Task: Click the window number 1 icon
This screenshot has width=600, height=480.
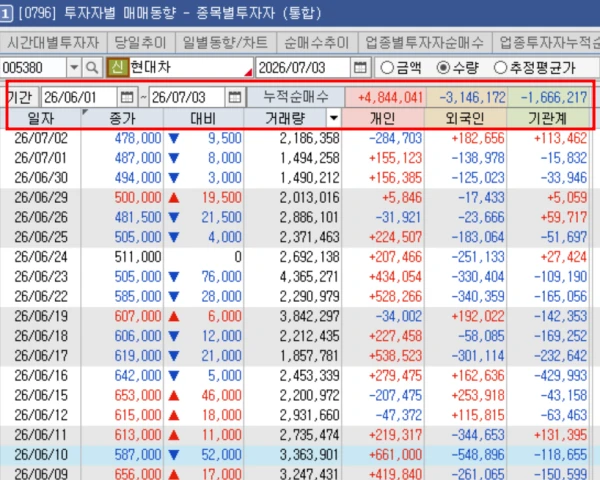Action: 5,13
